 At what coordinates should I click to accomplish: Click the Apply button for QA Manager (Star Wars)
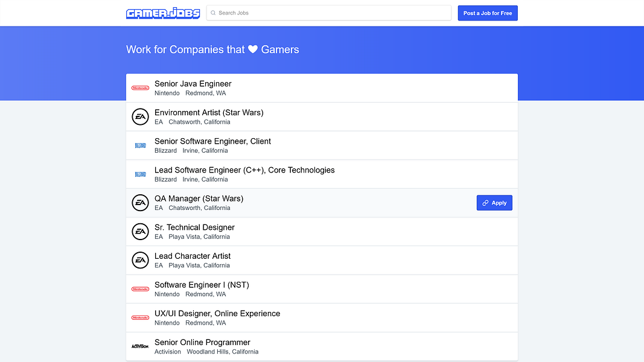tap(494, 203)
